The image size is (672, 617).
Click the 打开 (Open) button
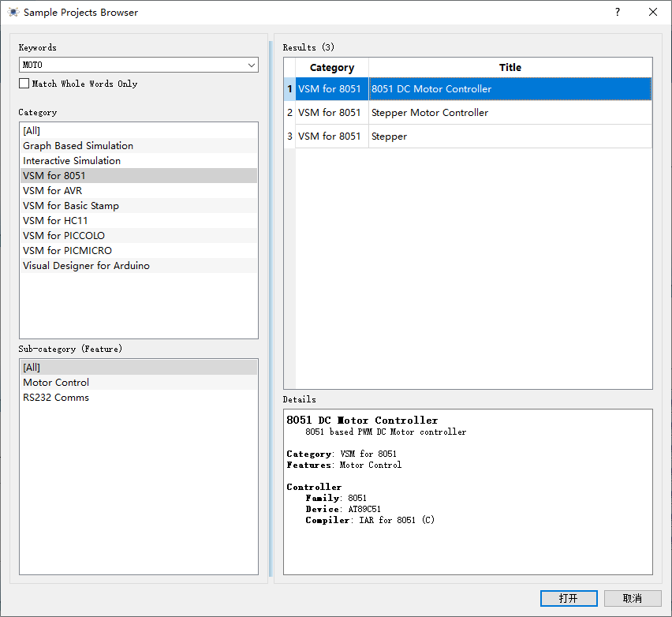(x=568, y=598)
